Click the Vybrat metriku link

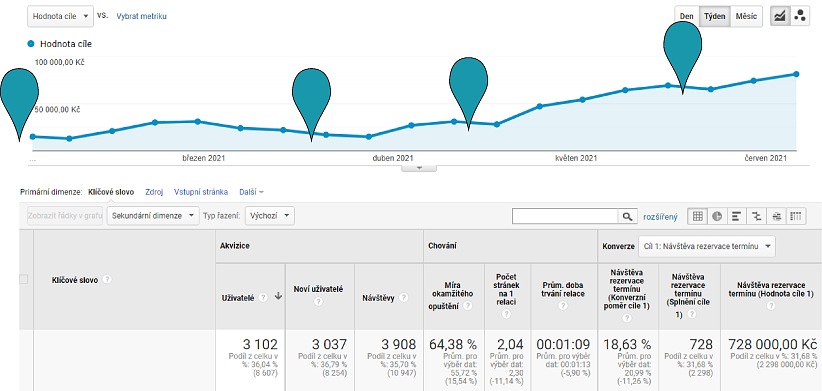142,16
